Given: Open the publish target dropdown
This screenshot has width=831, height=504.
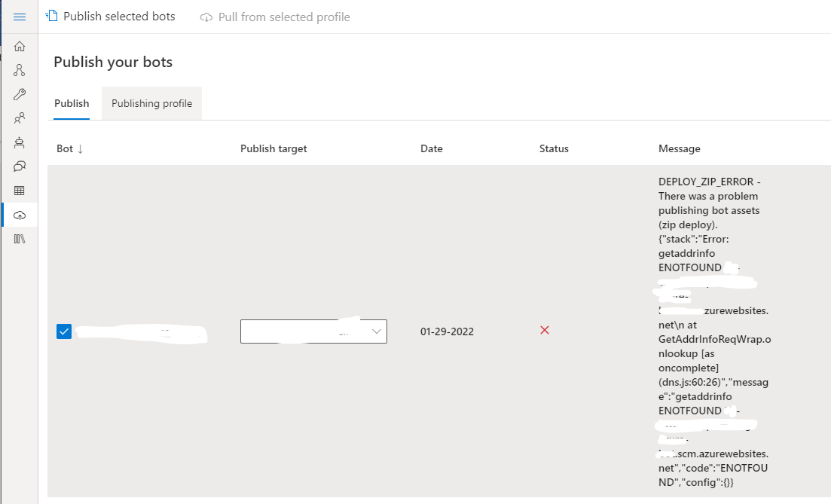Looking at the screenshot, I should pyautogui.click(x=313, y=331).
